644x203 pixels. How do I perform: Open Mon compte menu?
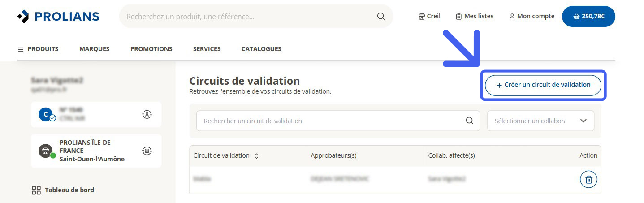[532, 16]
